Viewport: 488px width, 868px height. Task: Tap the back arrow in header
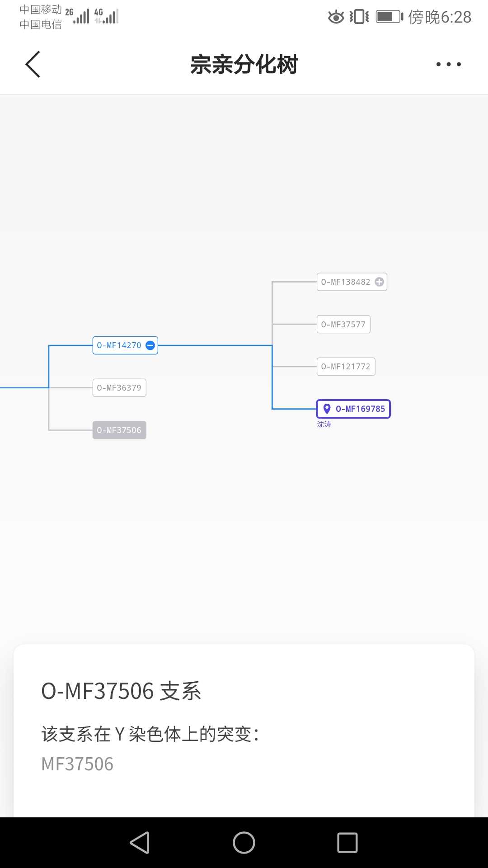coord(33,64)
